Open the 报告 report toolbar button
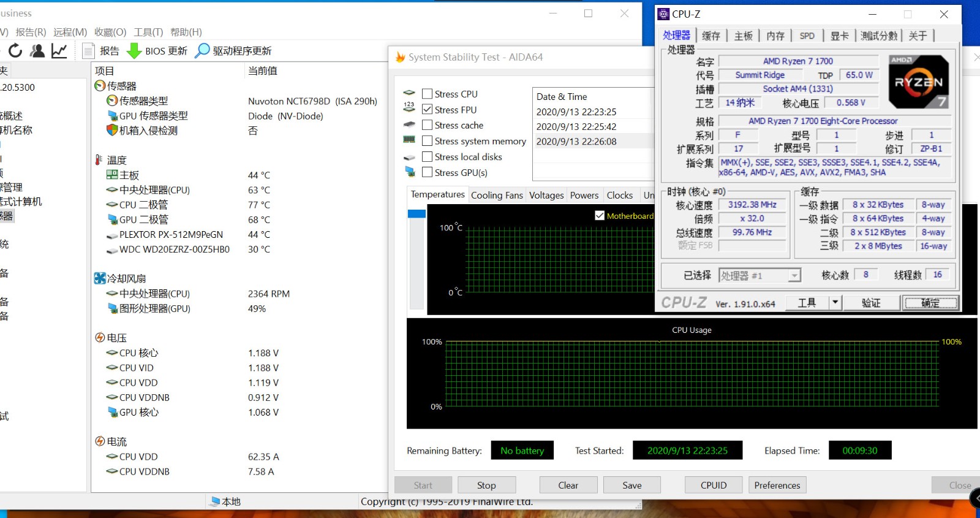The image size is (980, 518). [102, 51]
